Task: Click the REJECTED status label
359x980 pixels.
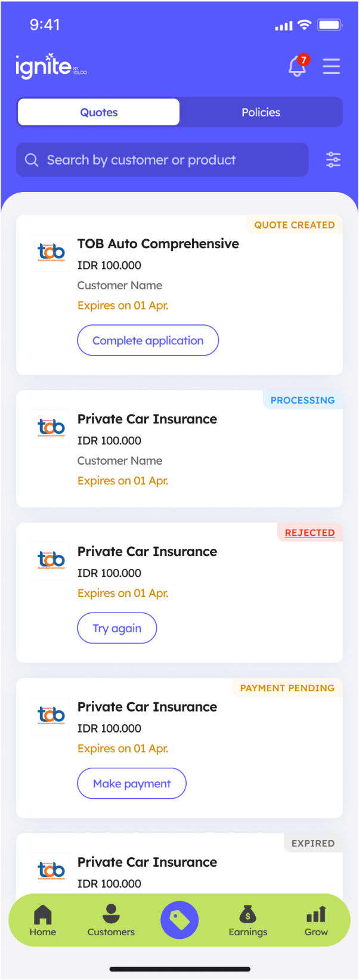Action: point(310,533)
